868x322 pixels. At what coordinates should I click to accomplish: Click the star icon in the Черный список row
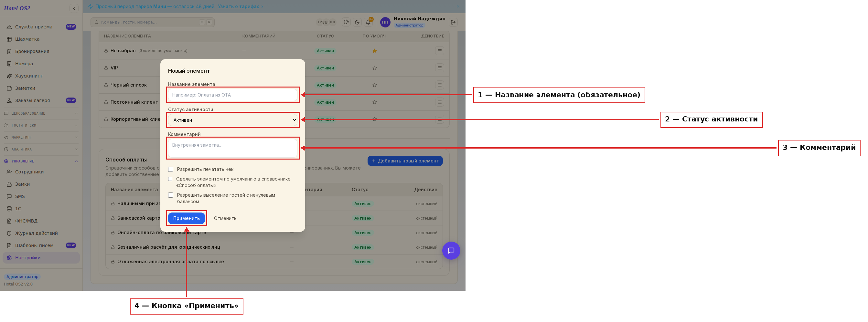[x=374, y=85]
